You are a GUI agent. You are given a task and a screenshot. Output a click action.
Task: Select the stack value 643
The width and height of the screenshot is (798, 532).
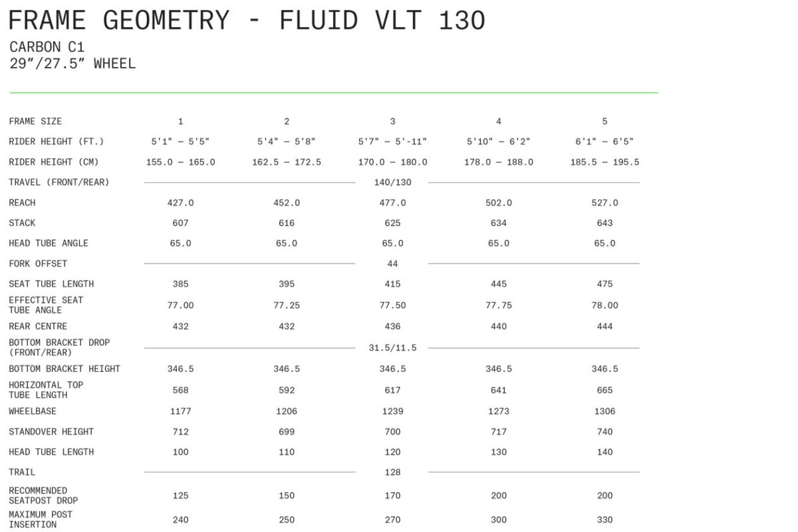604,223
